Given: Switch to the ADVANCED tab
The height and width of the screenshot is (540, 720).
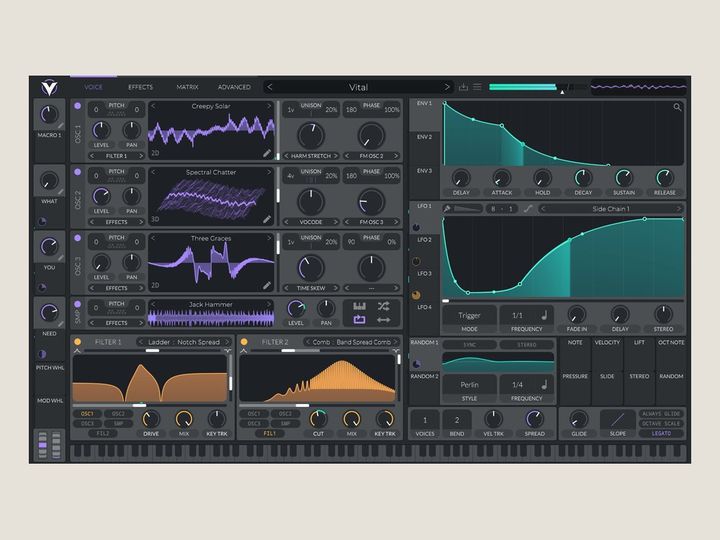Looking at the screenshot, I should pos(234,87).
